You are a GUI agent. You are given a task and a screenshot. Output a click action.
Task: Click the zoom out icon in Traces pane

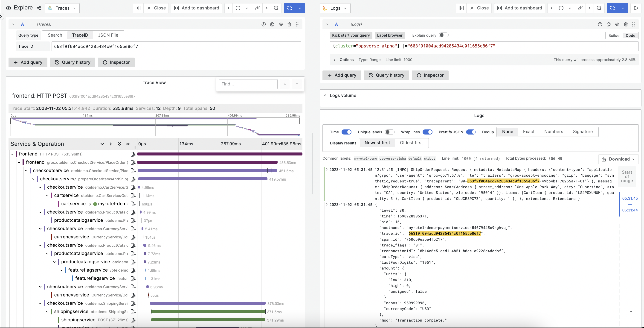[x=276, y=8]
